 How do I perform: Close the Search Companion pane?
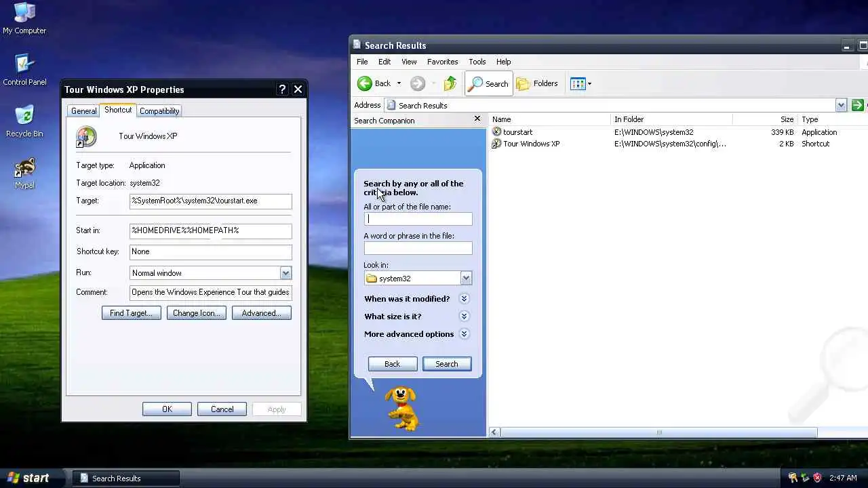(x=477, y=119)
